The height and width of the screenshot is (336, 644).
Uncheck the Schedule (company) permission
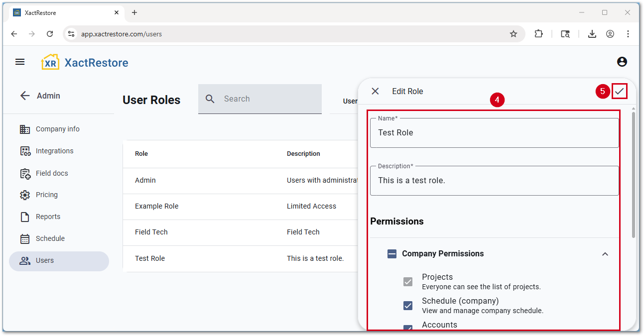pyautogui.click(x=408, y=306)
